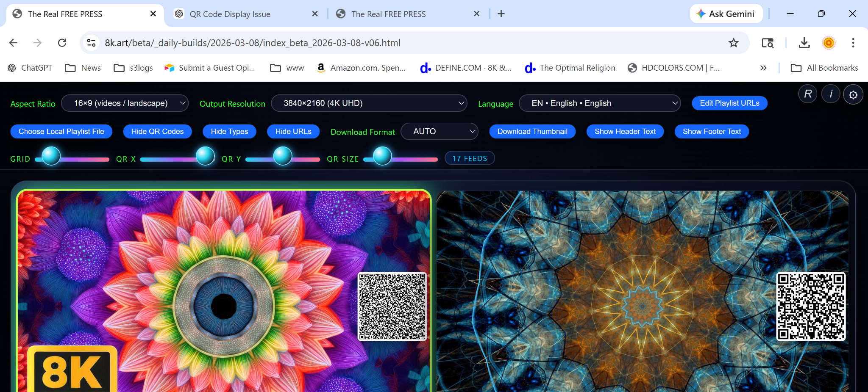Image resolution: width=868 pixels, height=392 pixels.
Task: Click the GRID slider knob
Action: [x=51, y=156]
